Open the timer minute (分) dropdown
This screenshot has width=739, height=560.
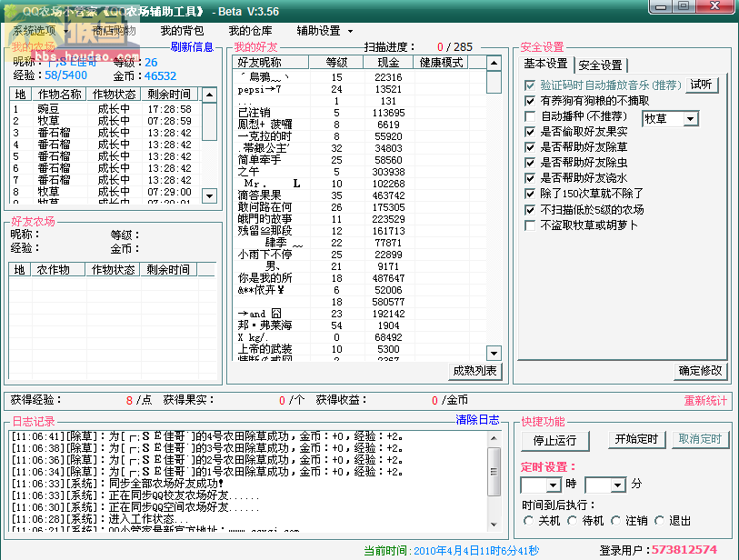point(617,485)
